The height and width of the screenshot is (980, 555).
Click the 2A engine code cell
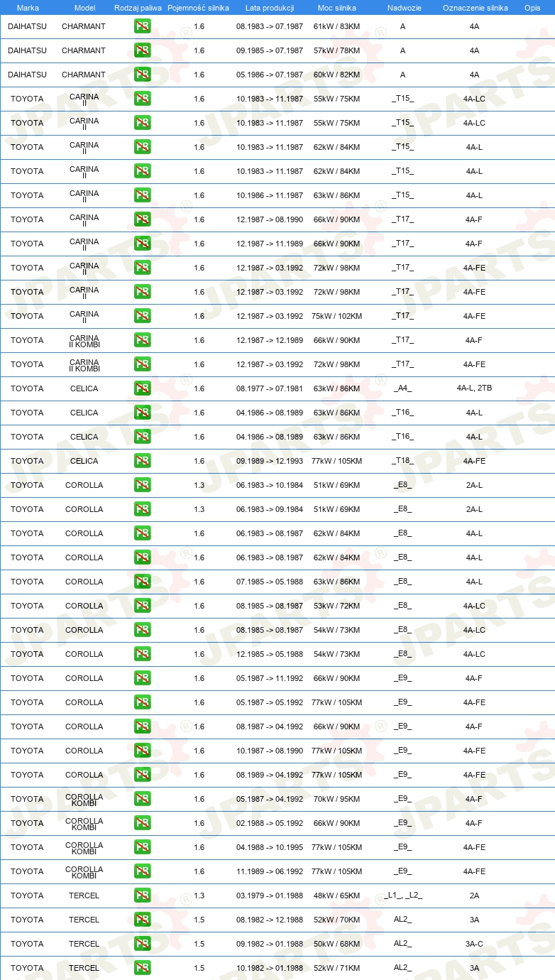coord(474,895)
